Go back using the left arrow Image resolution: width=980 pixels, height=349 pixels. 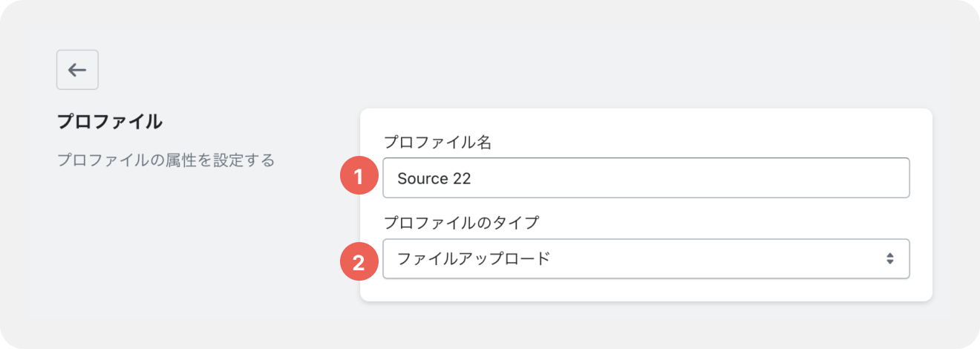coord(77,70)
